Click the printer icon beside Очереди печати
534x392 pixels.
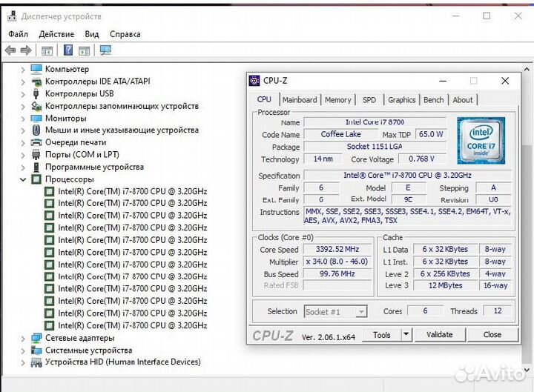coord(36,142)
